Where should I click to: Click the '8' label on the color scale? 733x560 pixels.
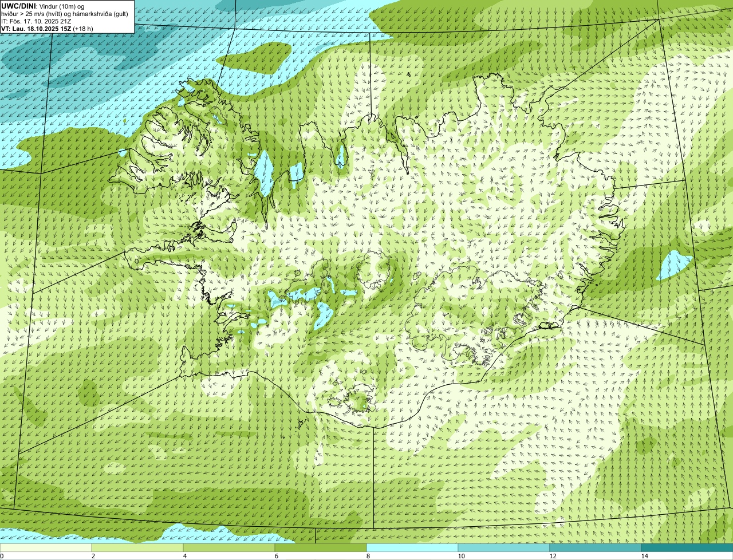(x=368, y=556)
